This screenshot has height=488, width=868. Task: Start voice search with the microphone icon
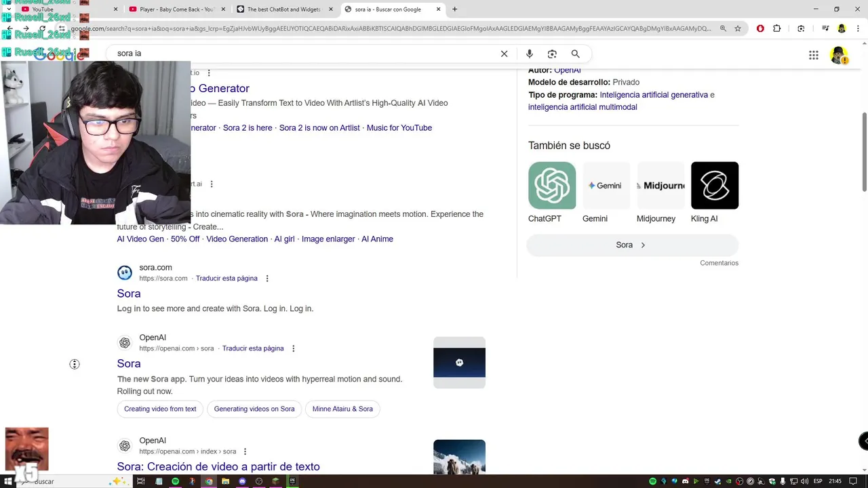click(x=530, y=54)
